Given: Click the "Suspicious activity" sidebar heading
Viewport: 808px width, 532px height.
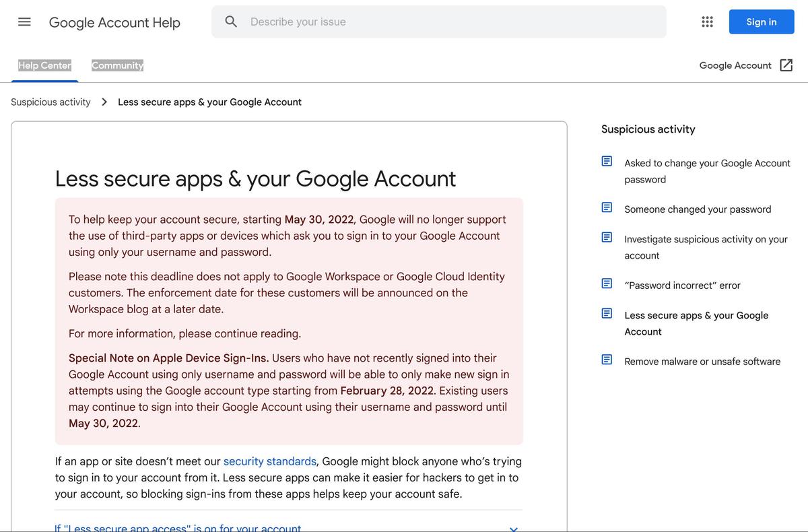Looking at the screenshot, I should (648, 129).
